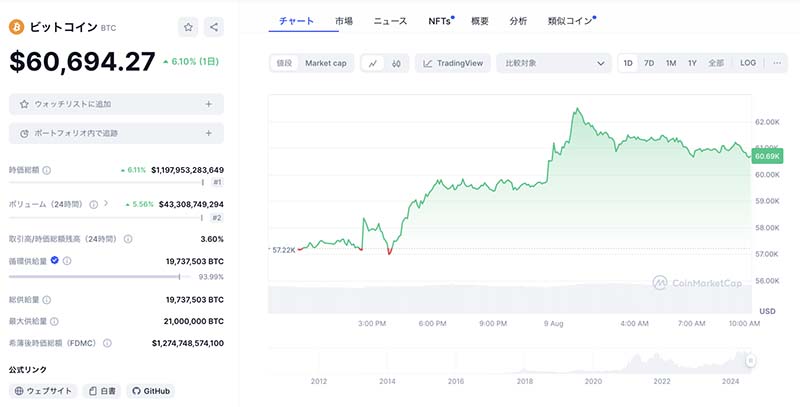This screenshot has width=800, height=407.
Task: Click the Bitcoin orange logo icon
Action: [x=16, y=27]
